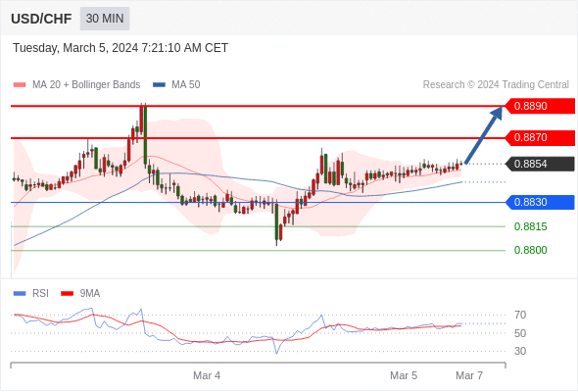Select the 0.8870 resistance price tag
This screenshot has height=392, width=578.
540,137
